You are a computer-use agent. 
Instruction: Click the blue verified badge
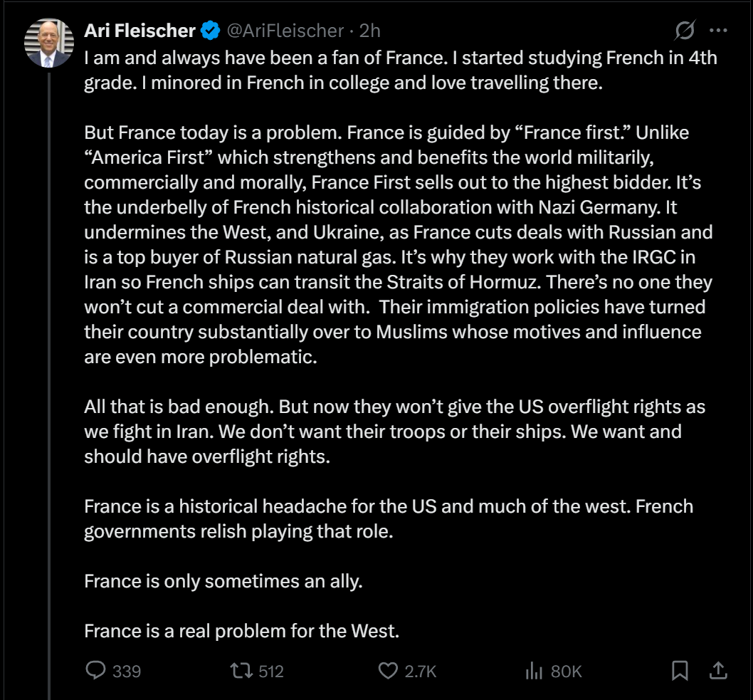[x=210, y=31]
